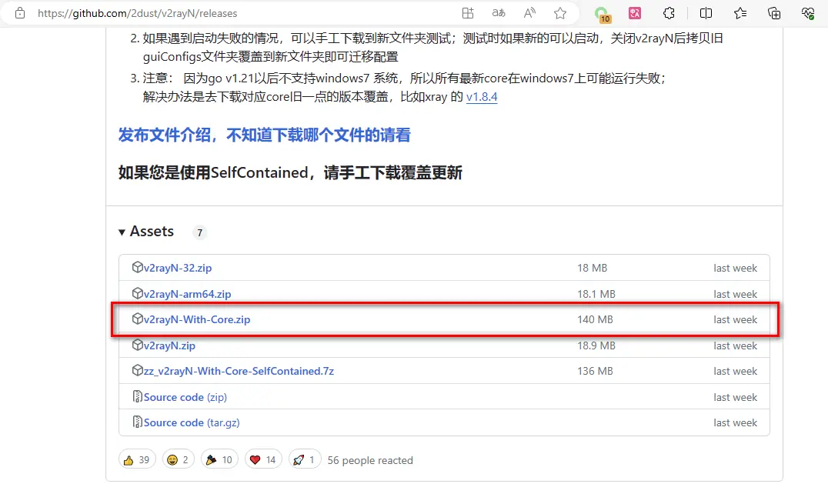Click package icon beside v2rayN-32.zip
The image size is (828, 504).
pos(137,267)
